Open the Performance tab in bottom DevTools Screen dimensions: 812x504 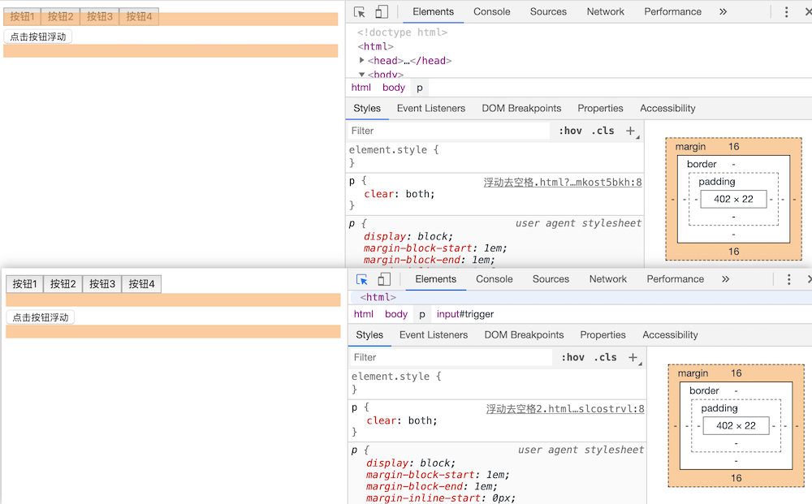[676, 279]
